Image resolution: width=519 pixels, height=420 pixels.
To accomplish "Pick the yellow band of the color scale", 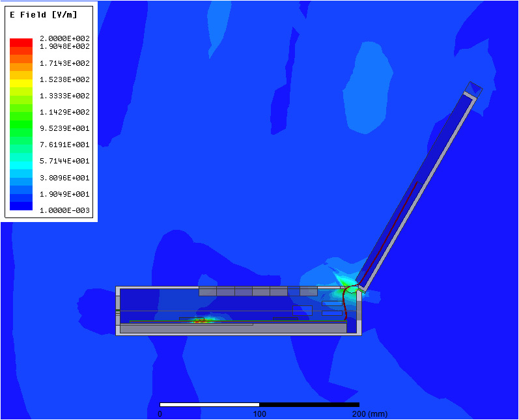I will (x=21, y=83).
